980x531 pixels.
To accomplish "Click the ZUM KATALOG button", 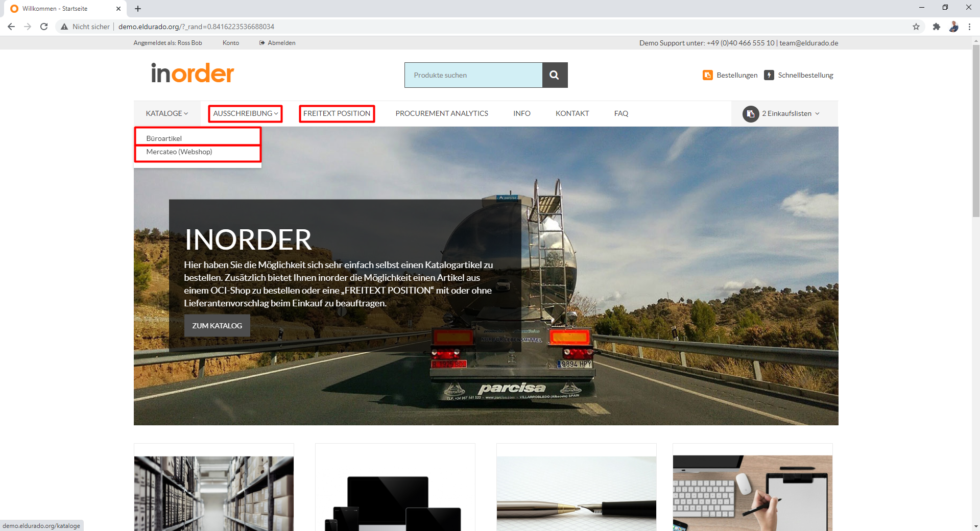I will click(217, 325).
